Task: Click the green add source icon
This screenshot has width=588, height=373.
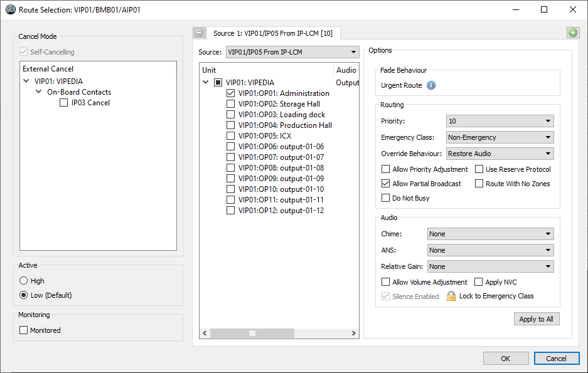Action: (572, 33)
